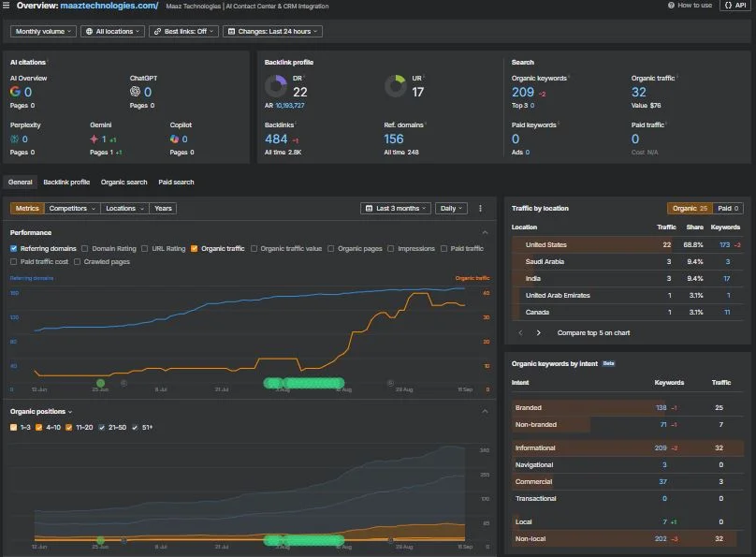Toggle the 1-3 positions checkbox
The width and height of the screenshot is (756, 557).
(x=13, y=427)
